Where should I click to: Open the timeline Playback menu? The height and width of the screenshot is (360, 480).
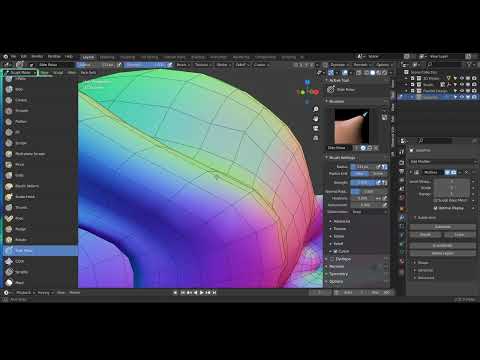pos(25,292)
